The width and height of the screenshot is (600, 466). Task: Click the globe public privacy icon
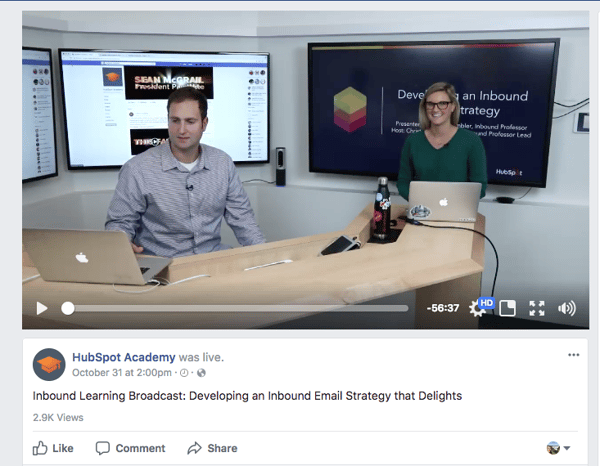point(201,373)
